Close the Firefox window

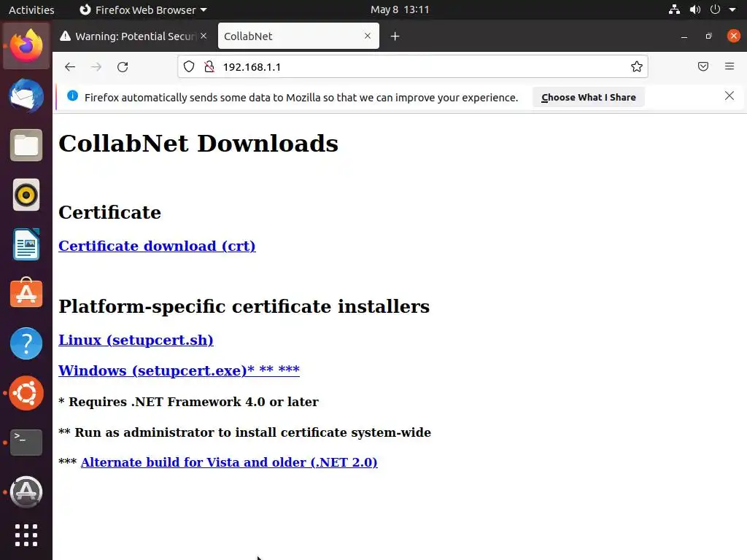[734, 36]
